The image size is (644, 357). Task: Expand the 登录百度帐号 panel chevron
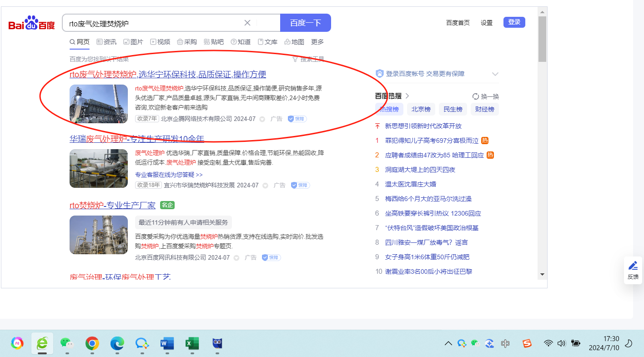(x=495, y=74)
